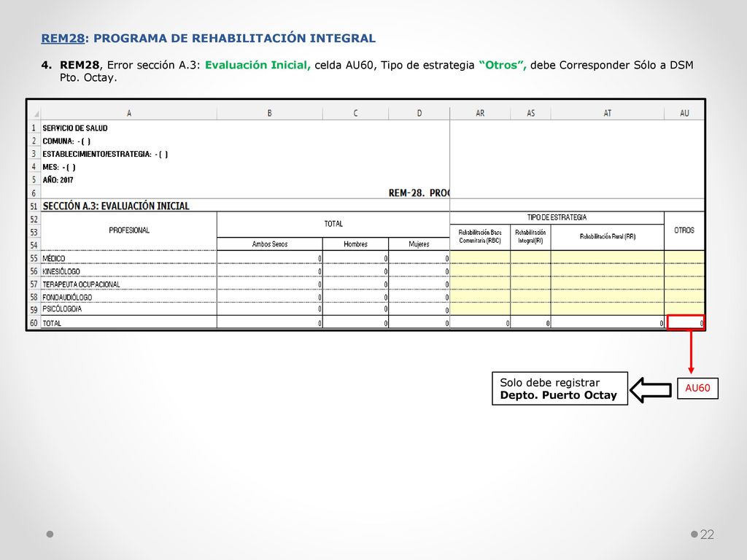Click the 'OTROS' header cell
747x560 pixels.
pos(684,230)
